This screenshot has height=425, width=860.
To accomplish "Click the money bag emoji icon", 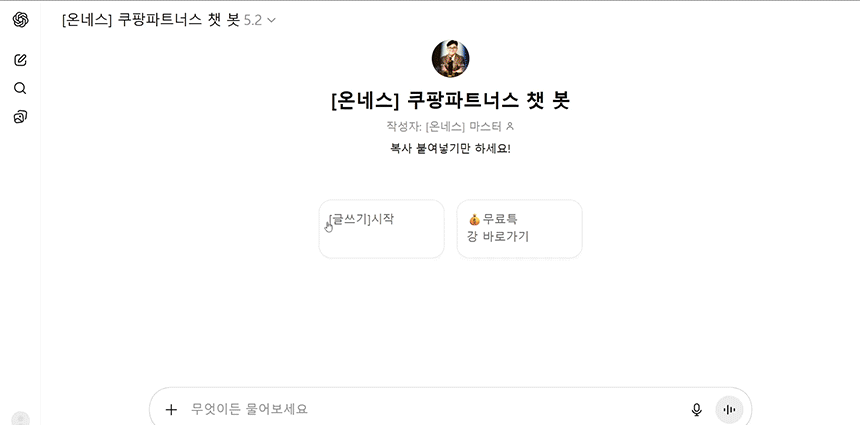I will (474, 219).
